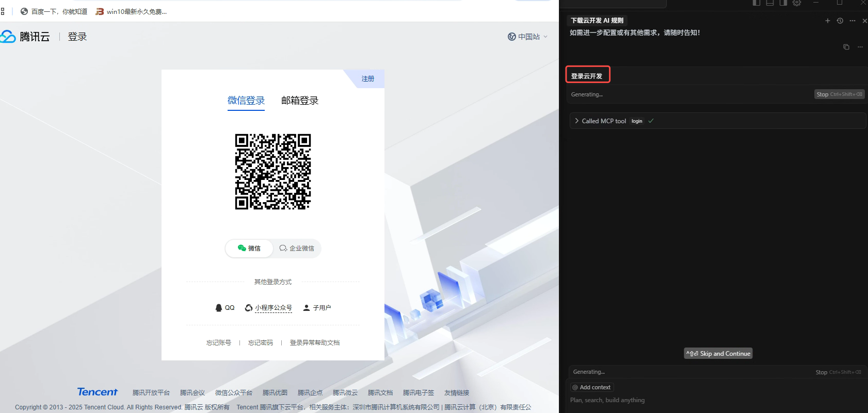
Task: Select the 企业微信 login toggle option
Action: 297,248
